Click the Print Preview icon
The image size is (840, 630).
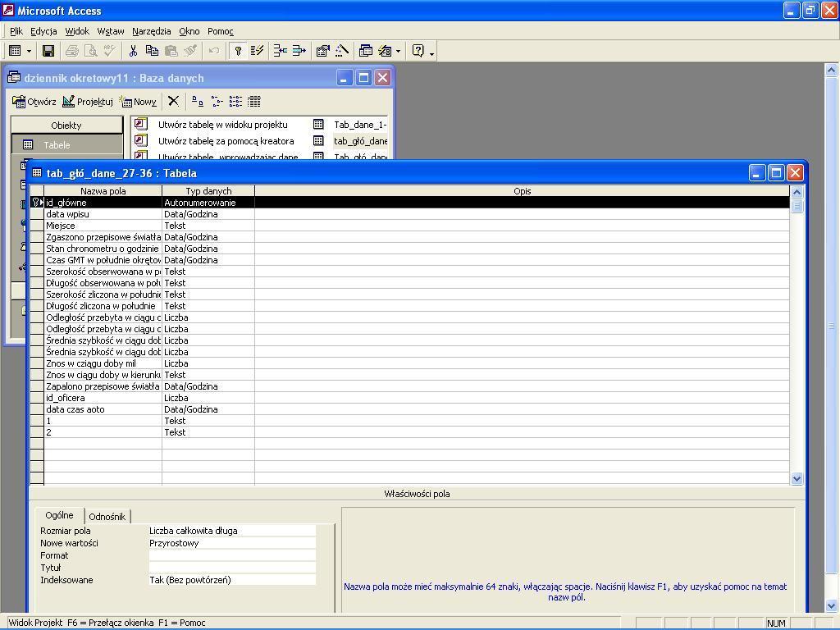[x=91, y=51]
